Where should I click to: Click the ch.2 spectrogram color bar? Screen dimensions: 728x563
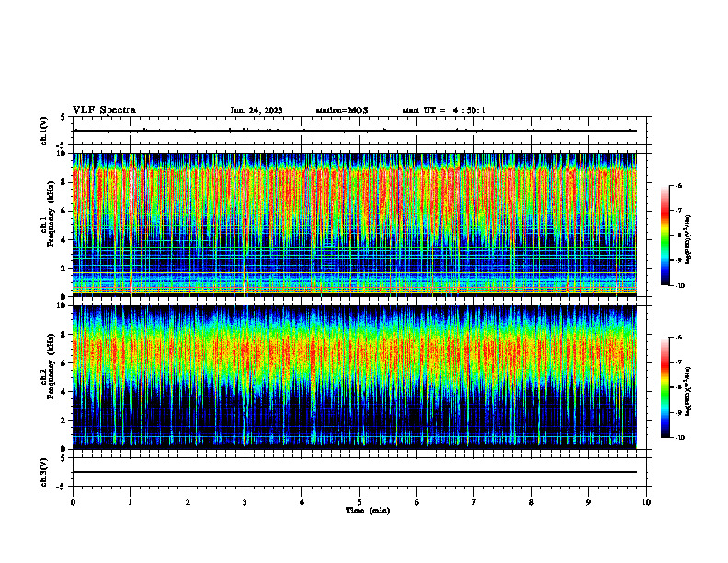pyautogui.click(x=665, y=387)
